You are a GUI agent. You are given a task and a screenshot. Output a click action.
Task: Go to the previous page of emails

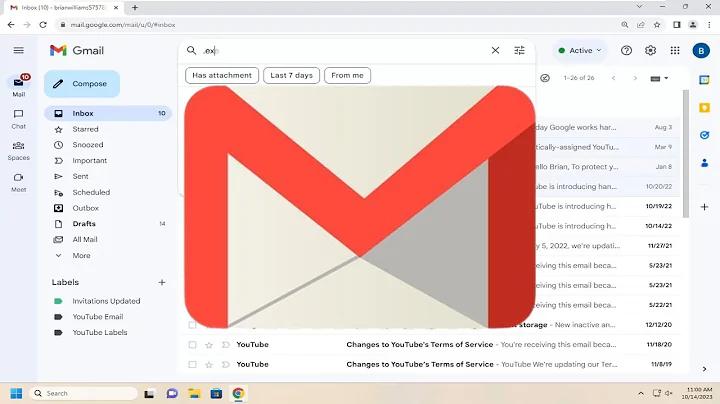(613, 79)
